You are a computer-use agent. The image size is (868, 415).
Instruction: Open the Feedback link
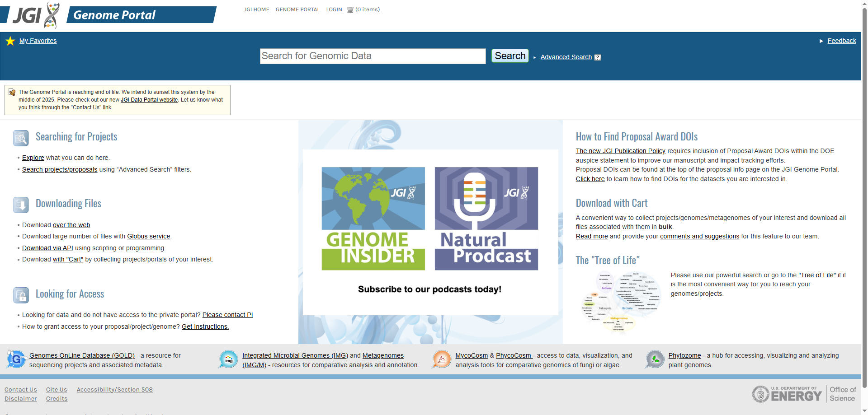click(842, 41)
